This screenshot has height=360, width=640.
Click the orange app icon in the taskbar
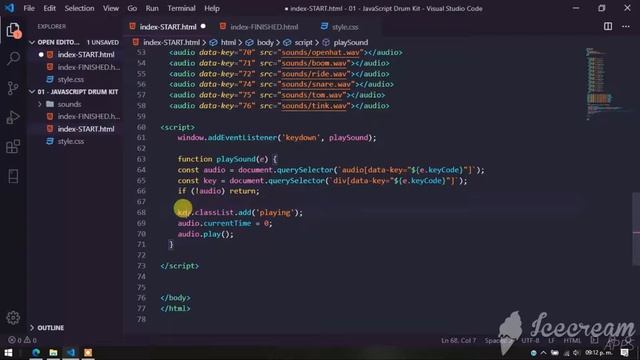pyautogui.click(x=88, y=352)
